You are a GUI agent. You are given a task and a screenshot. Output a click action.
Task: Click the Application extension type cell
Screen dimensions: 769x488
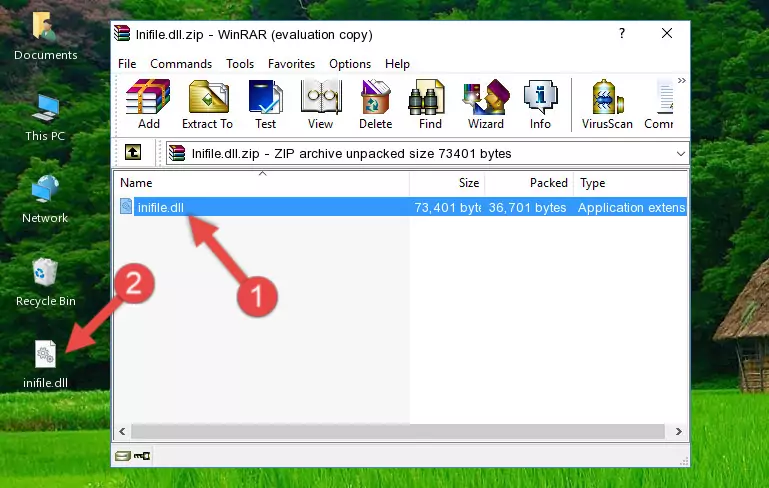click(x=631, y=207)
